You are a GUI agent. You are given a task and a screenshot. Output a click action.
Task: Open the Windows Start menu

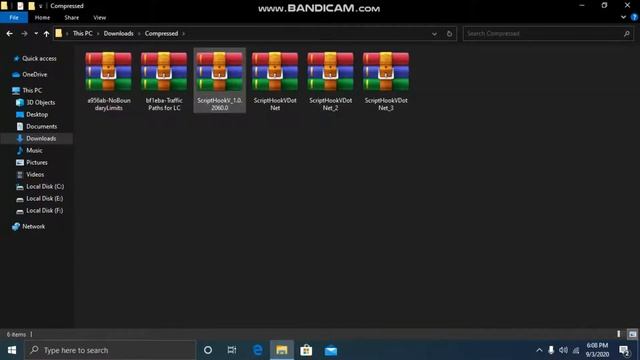[12, 350]
